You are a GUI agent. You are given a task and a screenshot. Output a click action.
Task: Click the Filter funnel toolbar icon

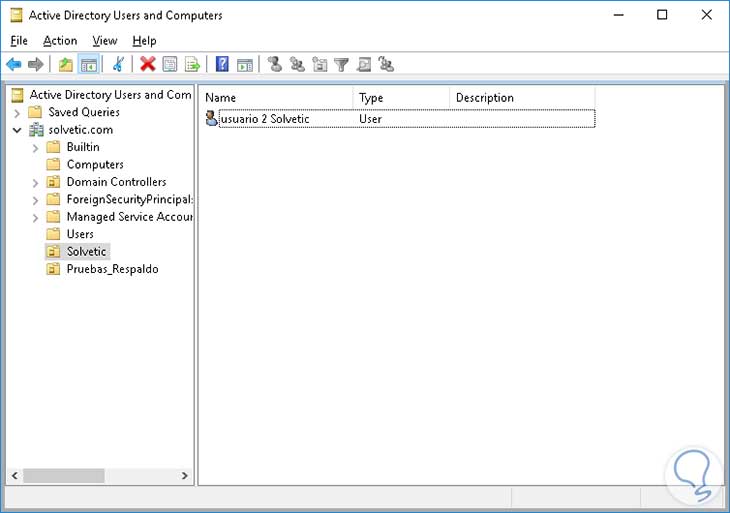341,64
